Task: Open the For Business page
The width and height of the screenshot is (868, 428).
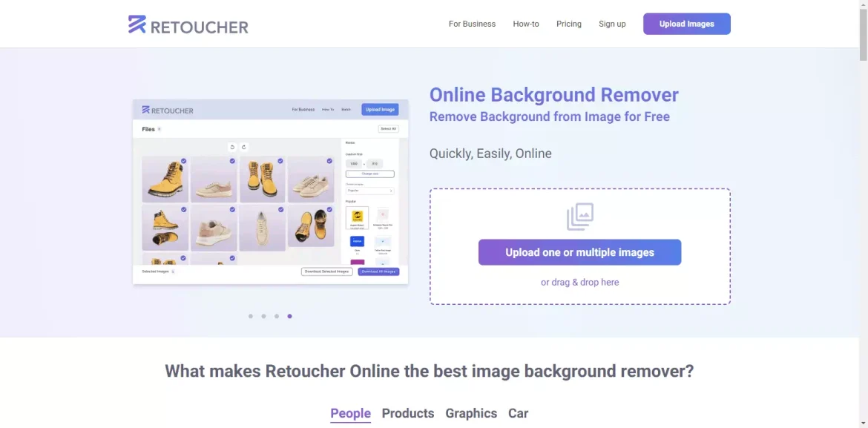Action: (472, 24)
